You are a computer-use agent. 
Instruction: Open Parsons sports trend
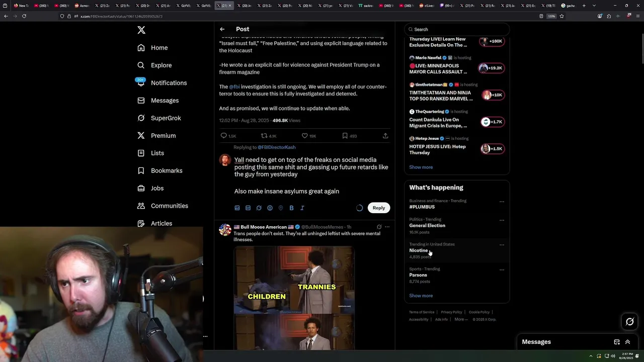[418, 275]
